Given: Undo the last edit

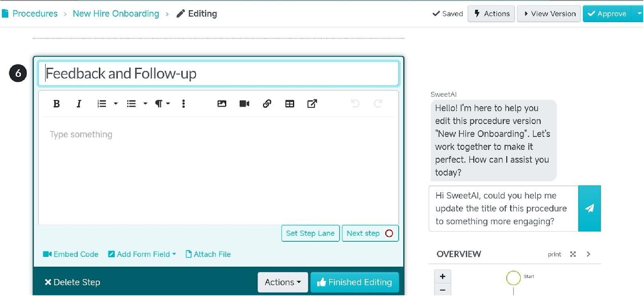Looking at the screenshot, I should 355,104.
